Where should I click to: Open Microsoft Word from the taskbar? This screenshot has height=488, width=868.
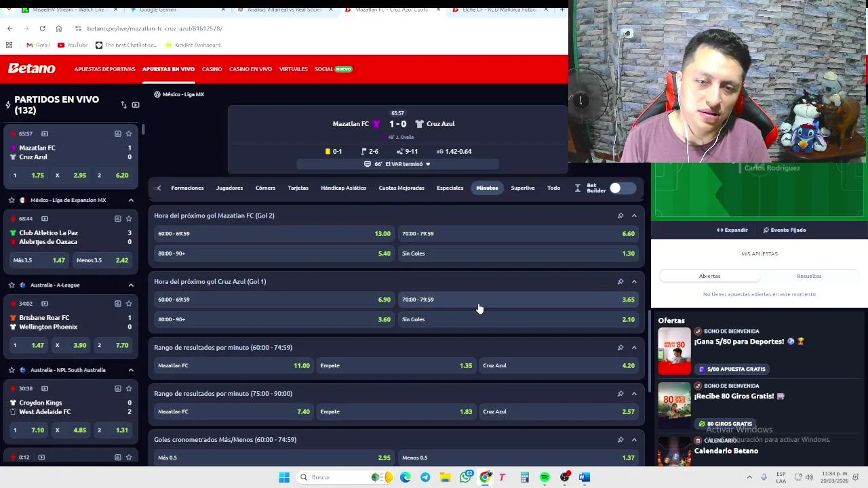[x=585, y=477]
